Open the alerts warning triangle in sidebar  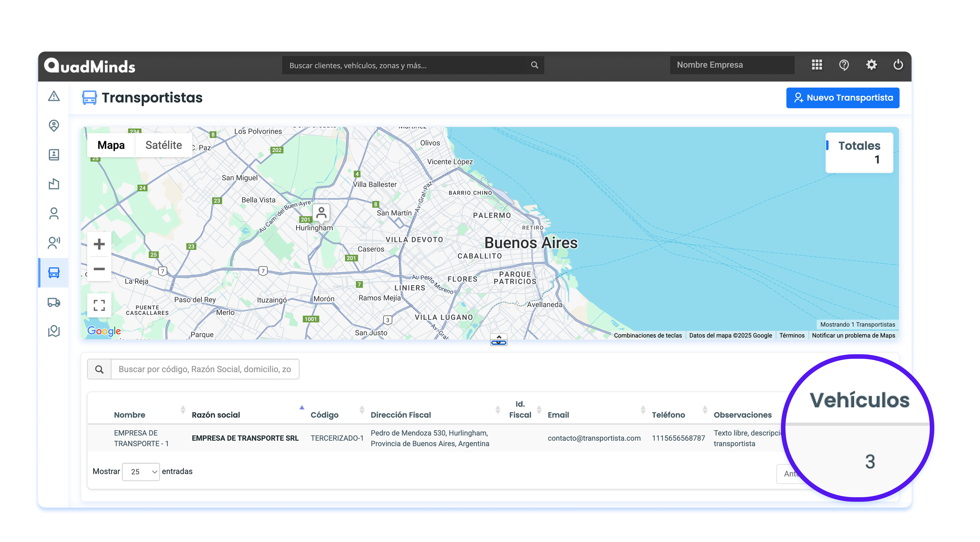(54, 96)
